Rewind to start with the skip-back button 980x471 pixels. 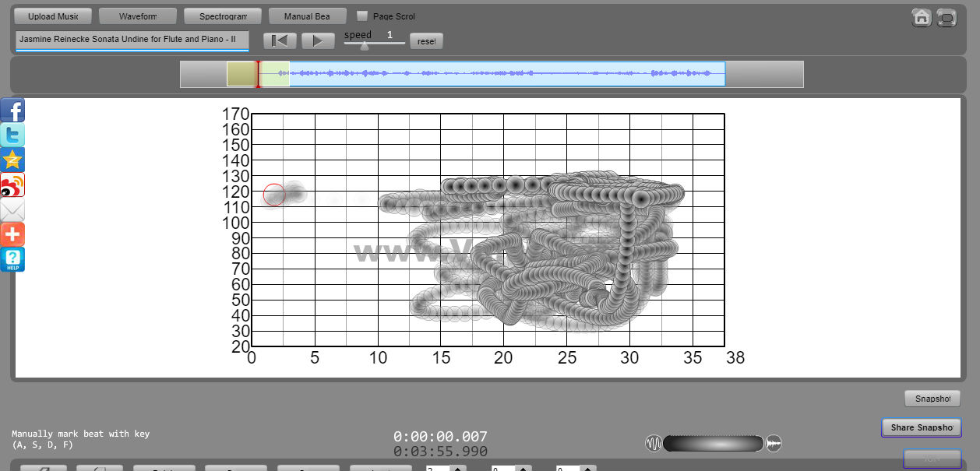[x=279, y=41]
